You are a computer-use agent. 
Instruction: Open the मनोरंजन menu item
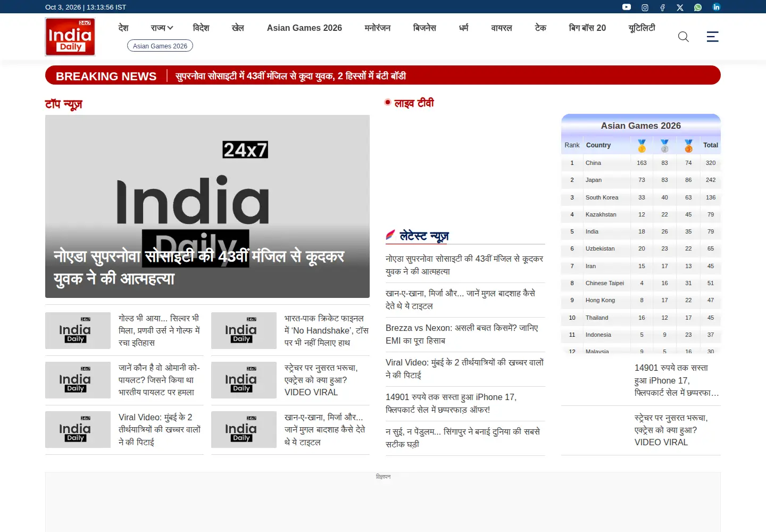click(378, 28)
